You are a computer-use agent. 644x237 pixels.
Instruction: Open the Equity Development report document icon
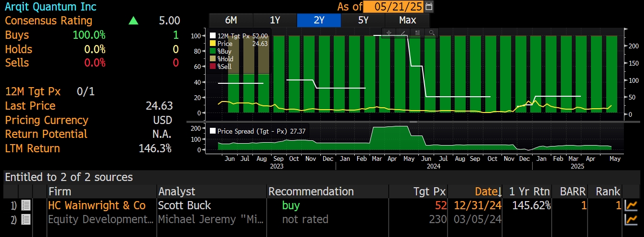[26, 220]
